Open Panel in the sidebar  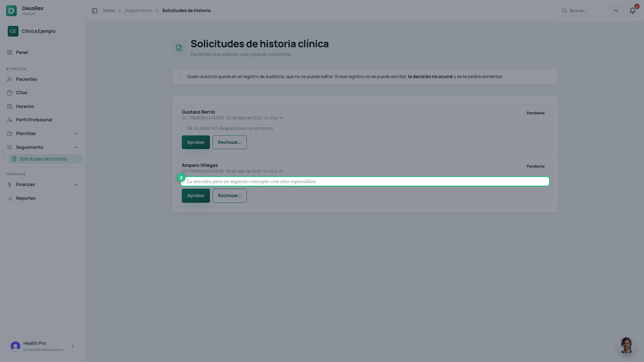click(43, 53)
